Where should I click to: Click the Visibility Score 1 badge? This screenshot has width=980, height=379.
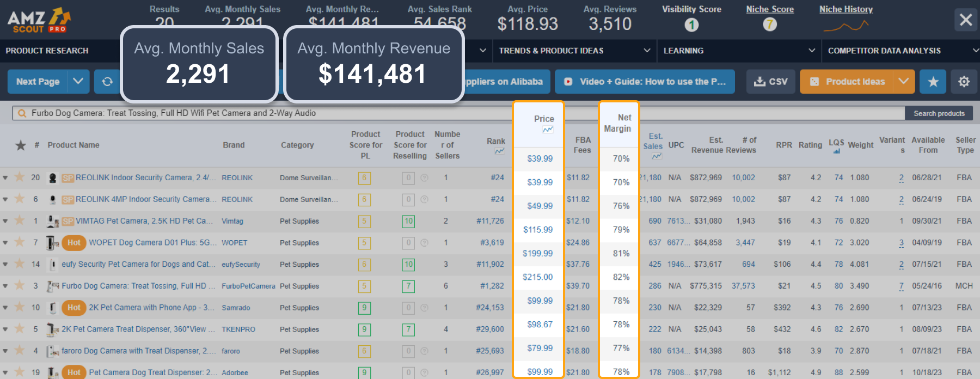[x=691, y=25]
